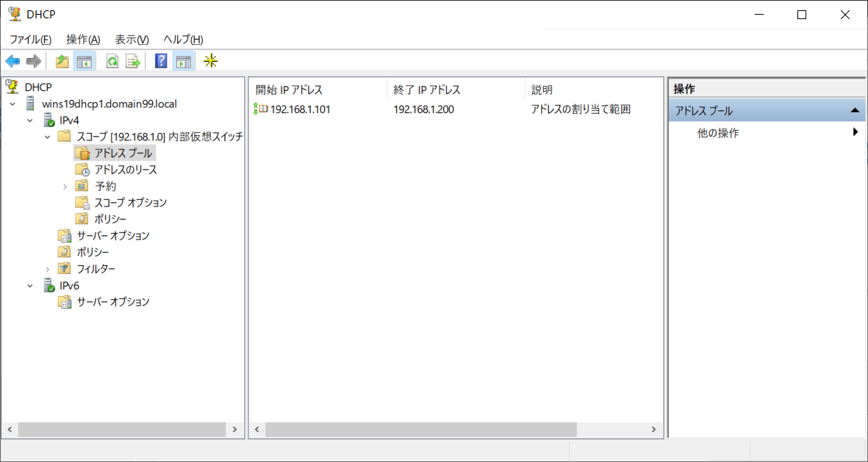Click the address range icon beside 192.168.1.101

coord(261,109)
